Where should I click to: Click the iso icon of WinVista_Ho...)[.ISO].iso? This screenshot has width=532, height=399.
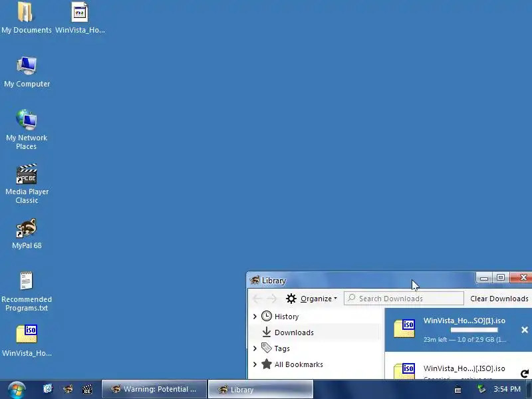404,372
